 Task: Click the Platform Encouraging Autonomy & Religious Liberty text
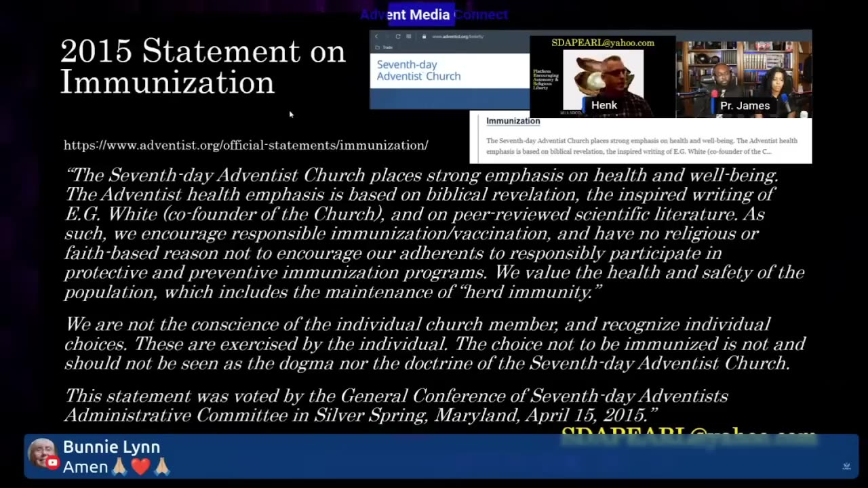[546, 79]
